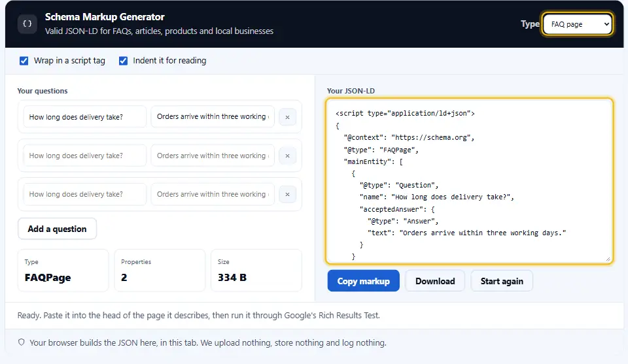The image size is (628, 364).
Task: Click the textarea resize handle corner
Action: [x=608, y=259]
